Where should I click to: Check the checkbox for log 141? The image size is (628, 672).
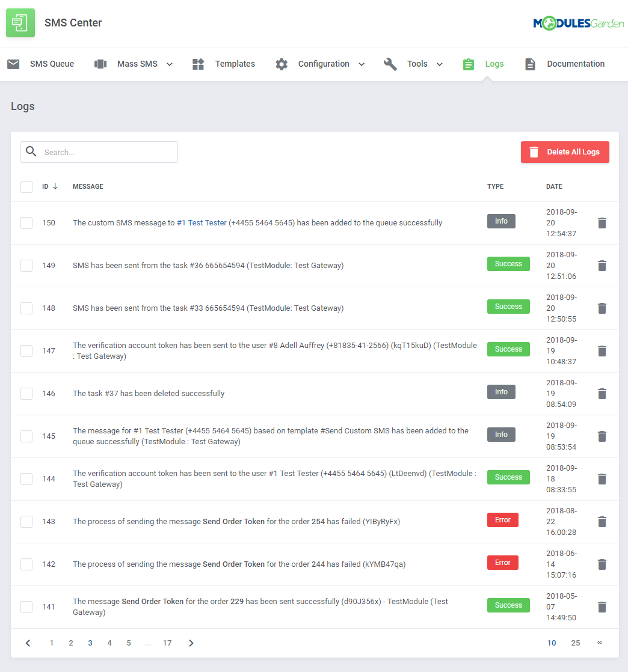click(x=26, y=607)
